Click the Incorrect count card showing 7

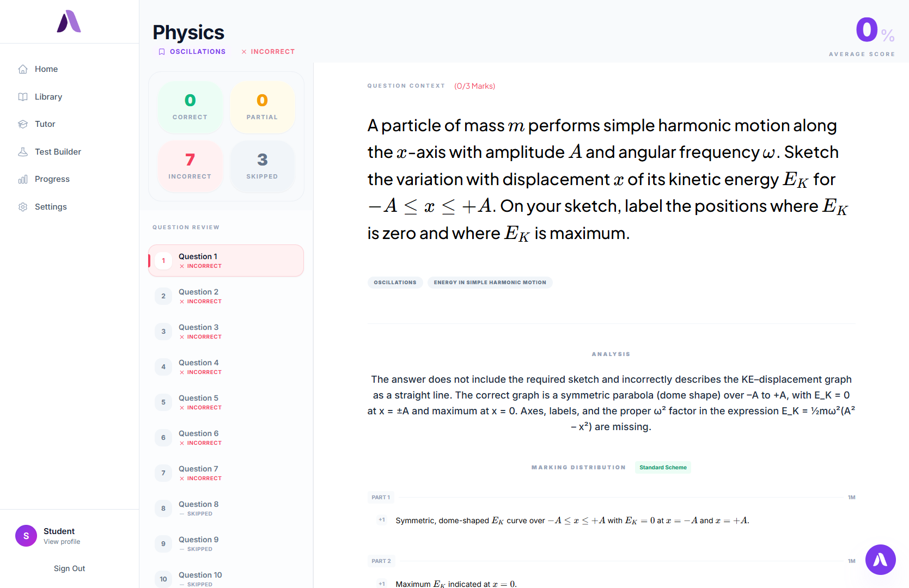click(x=190, y=166)
